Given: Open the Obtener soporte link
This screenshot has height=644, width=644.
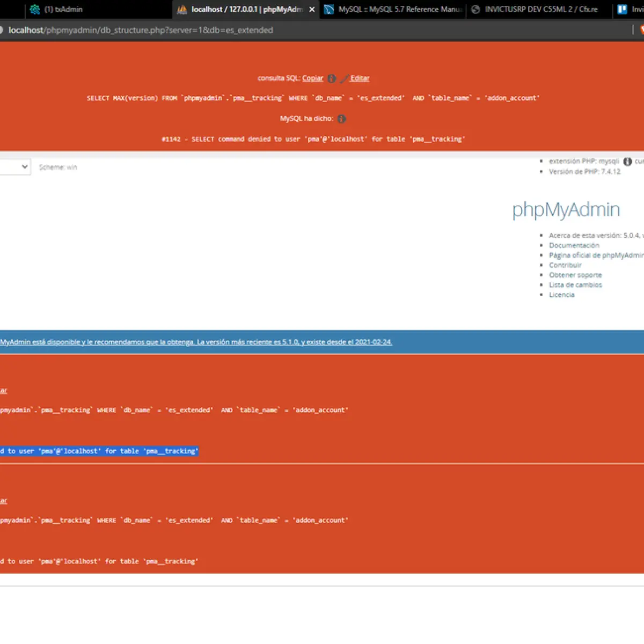Looking at the screenshot, I should pos(575,275).
